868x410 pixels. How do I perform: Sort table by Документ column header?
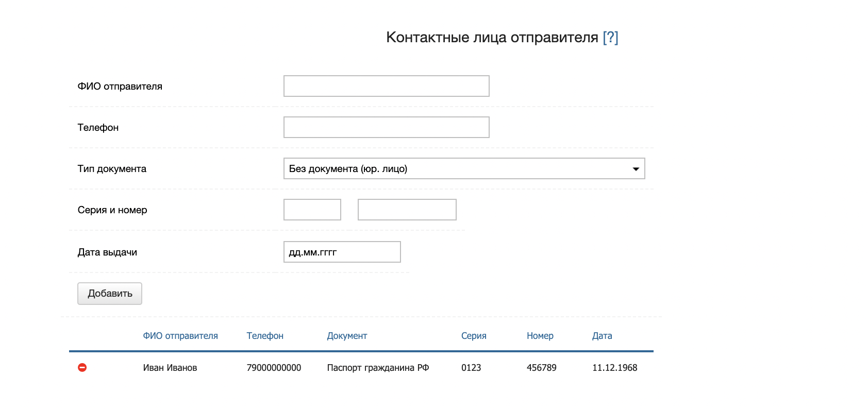pyautogui.click(x=347, y=336)
